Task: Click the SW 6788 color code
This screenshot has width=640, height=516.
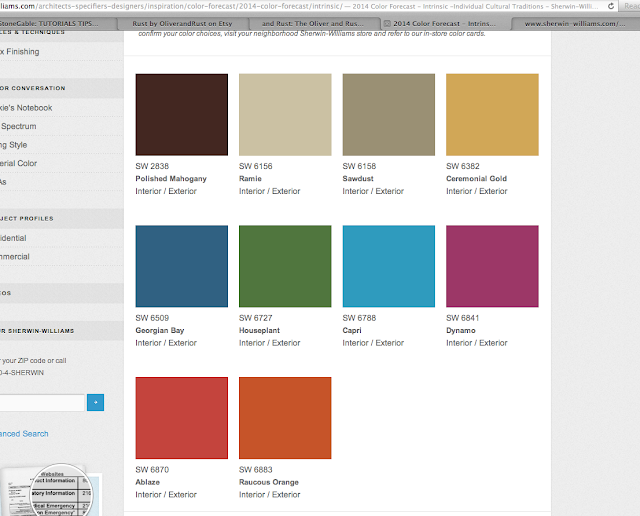Action: [x=359, y=318]
